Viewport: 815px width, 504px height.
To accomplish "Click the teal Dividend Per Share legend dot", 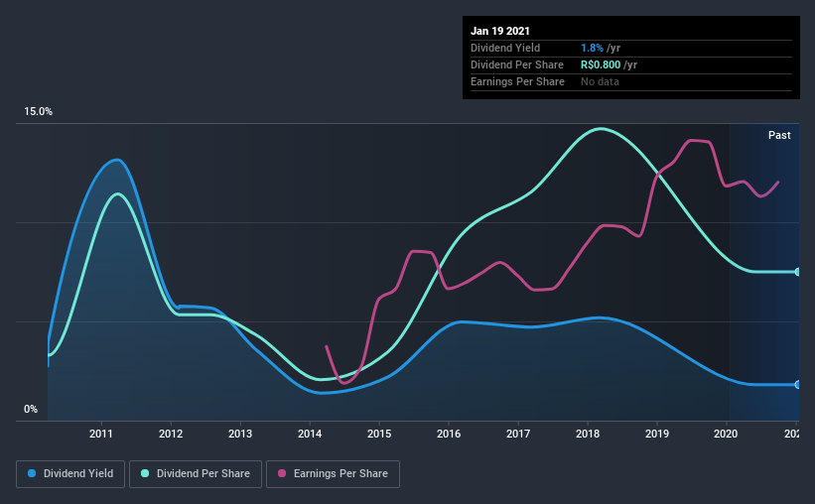I will (145, 473).
